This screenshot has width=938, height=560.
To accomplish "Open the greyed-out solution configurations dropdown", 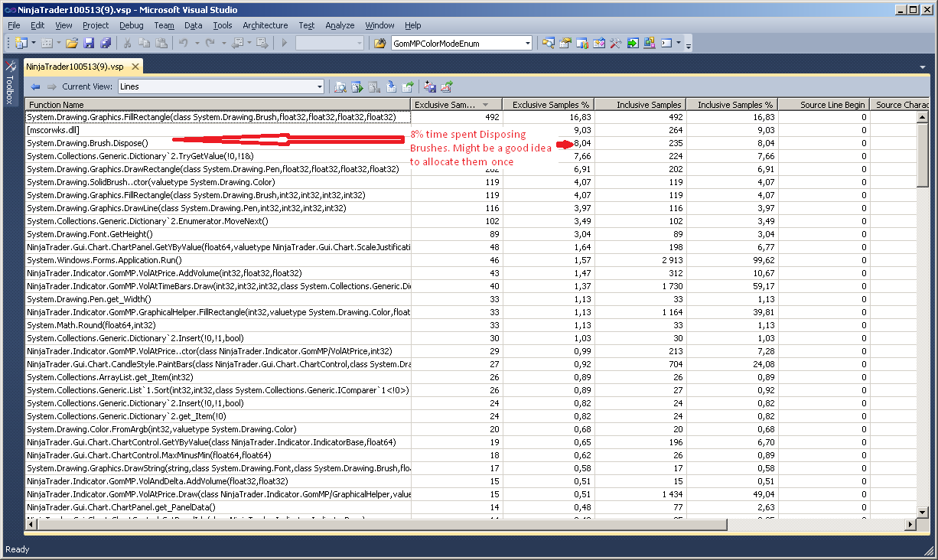I will point(330,43).
